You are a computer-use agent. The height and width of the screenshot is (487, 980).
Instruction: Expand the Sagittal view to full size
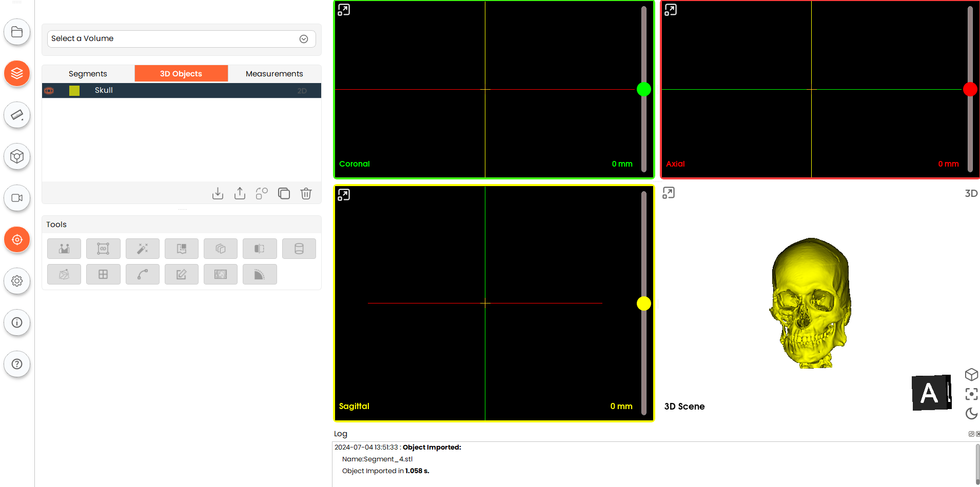(x=344, y=195)
